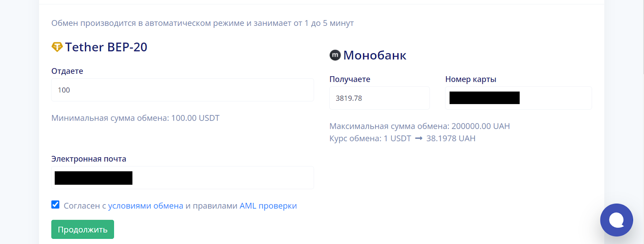This screenshot has width=644, height=244.
Task: Click the Tether coin logo icon
Action: coord(57,47)
